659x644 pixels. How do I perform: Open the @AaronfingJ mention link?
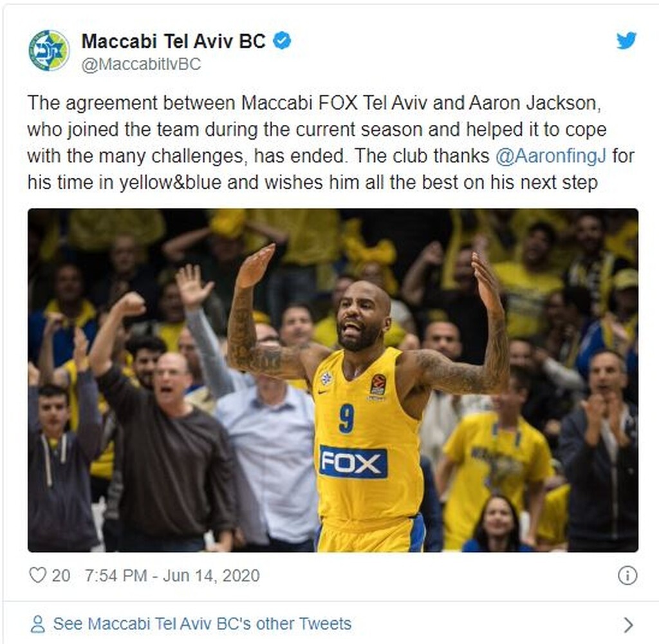coord(551,156)
